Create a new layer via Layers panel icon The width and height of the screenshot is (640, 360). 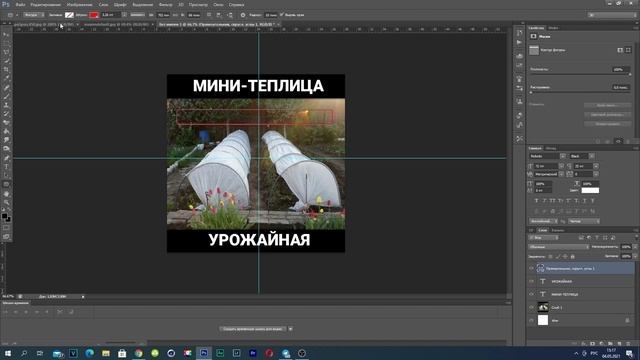tap(619, 344)
